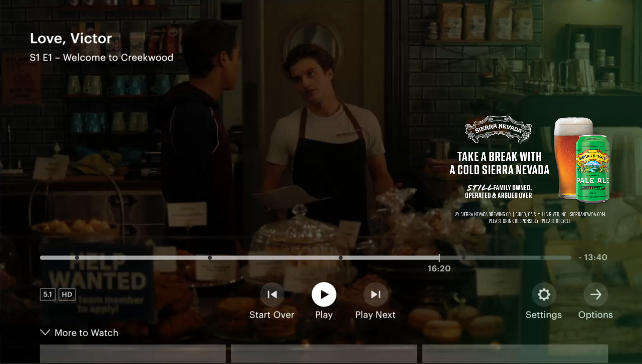Click the first ad break marker on timeline
This screenshot has width=642, height=364.
click(77, 257)
